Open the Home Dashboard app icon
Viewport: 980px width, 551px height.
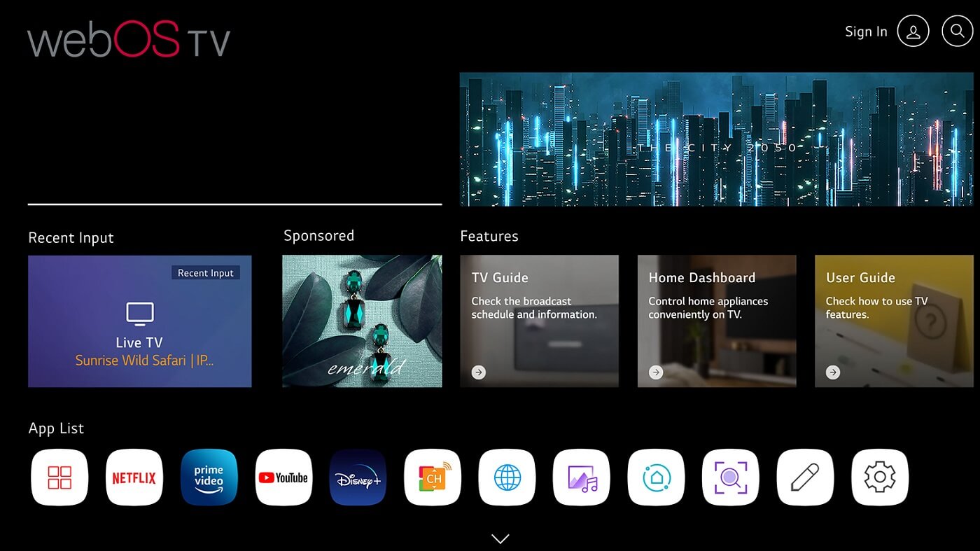[656, 477]
